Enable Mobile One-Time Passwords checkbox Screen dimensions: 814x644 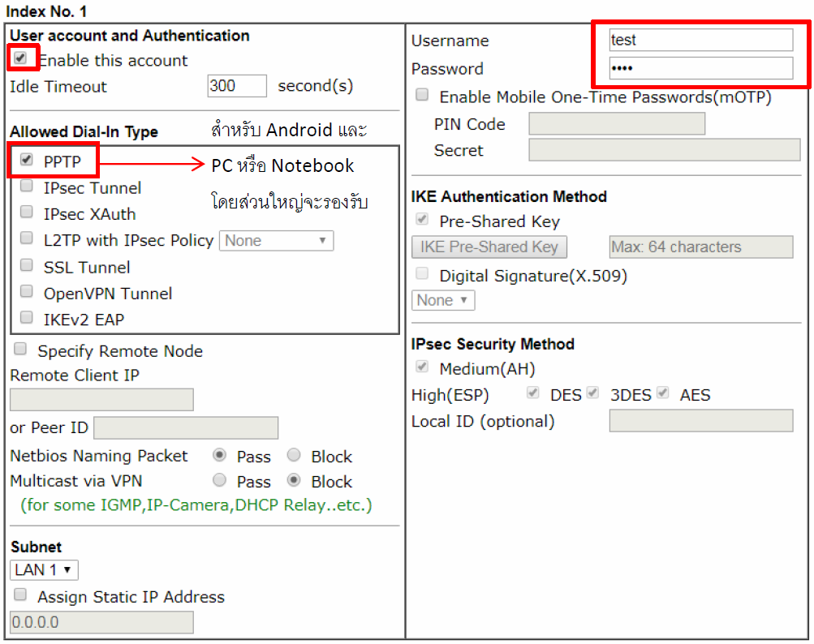click(x=422, y=96)
